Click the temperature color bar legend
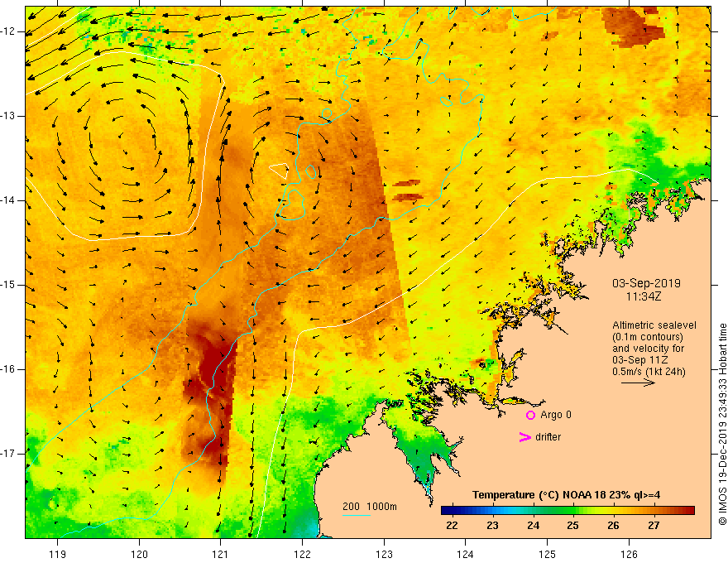The height and width of the screenshot is (563, 728). click(x=568, y=511)
